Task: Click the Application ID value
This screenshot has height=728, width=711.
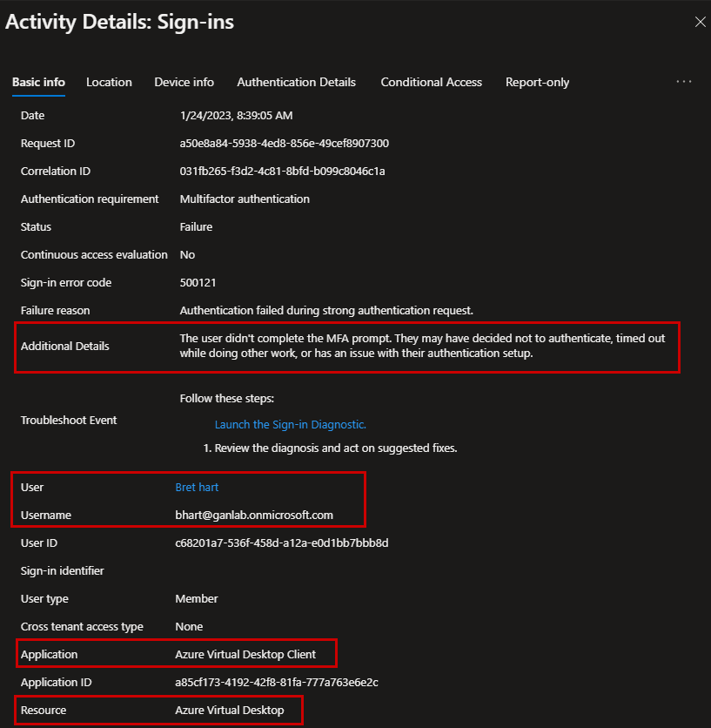Action: [x=276, y=682]
